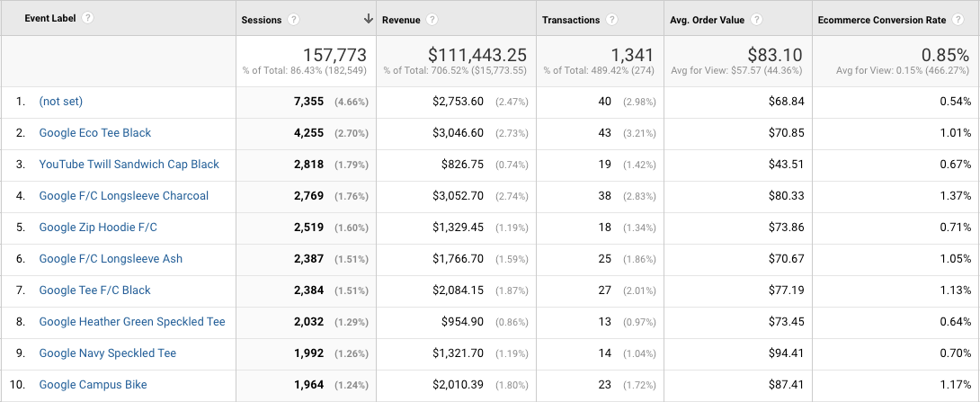Sort by the Transactions column header
This screenshot has width=980, height=402.
571,20
